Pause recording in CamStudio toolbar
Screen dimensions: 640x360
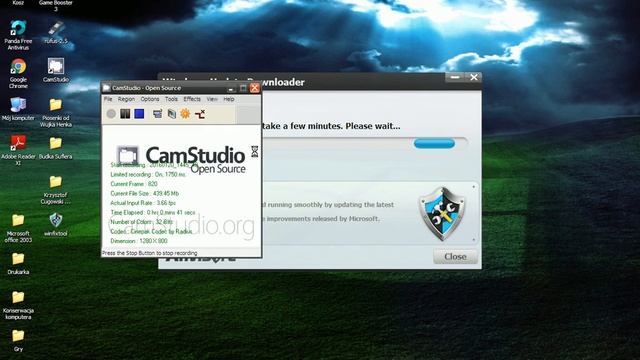(125, 113)
